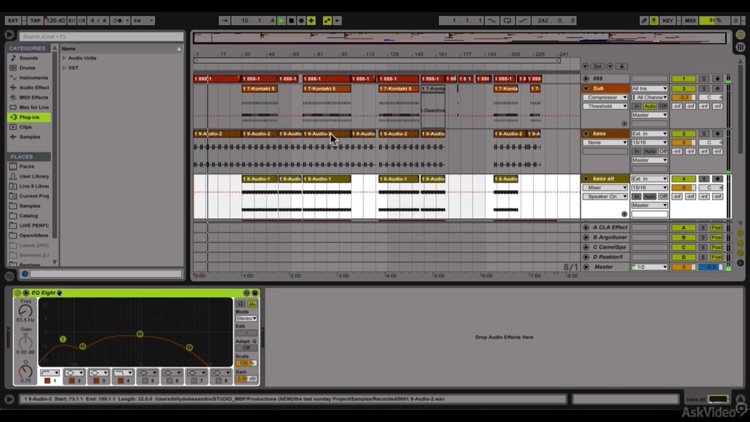Turn the EQ Eight Freq knob
This screenshot has height=422, width=750.
(25, 311)
